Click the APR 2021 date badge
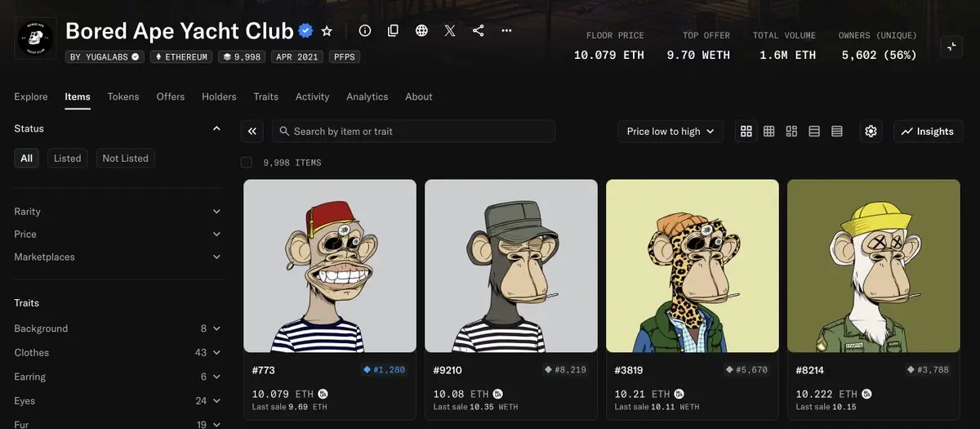The image size is (980, 429). [297, 57]
